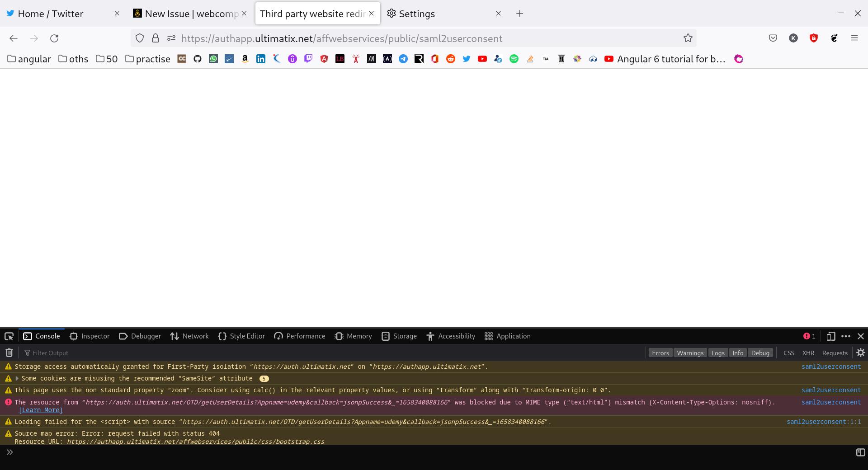This screenshot has height=470, width=868.
Task: Open saml2userconsent source from error line
Action: pos(831,402)
